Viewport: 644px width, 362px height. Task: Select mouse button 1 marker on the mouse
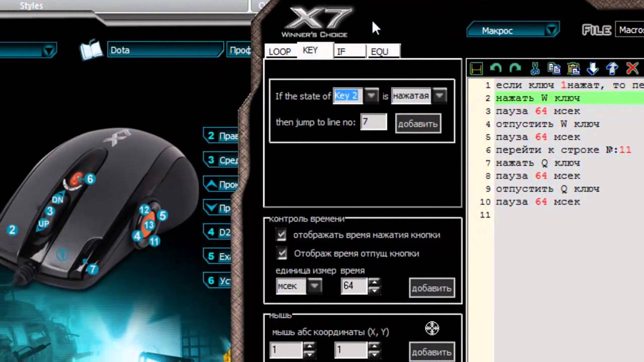tap(62, 255)
